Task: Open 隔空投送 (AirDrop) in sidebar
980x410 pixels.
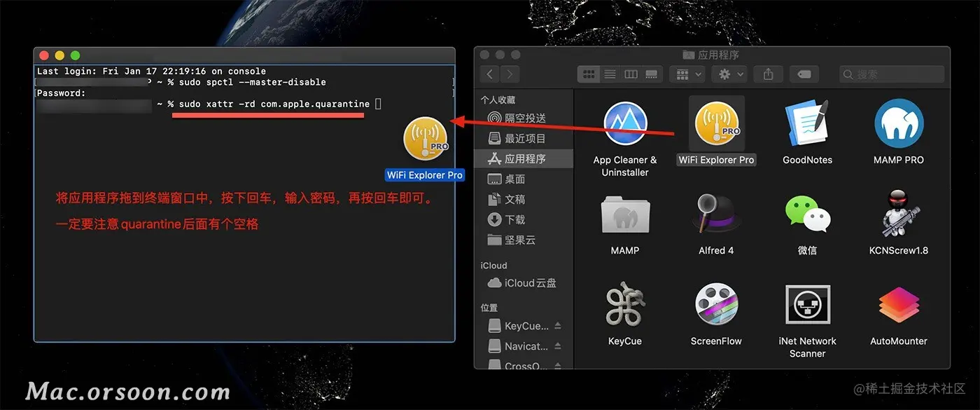Action: point(524,118)
